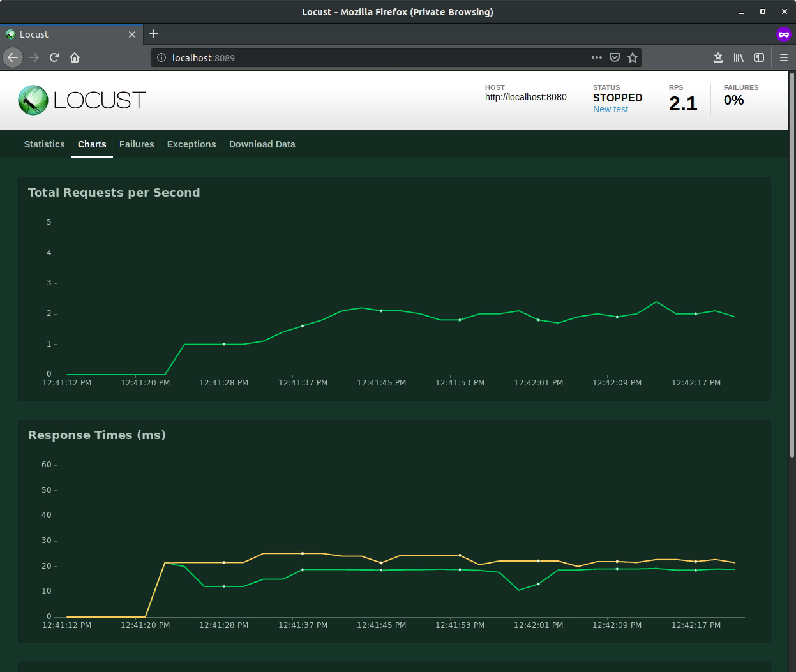Viewport: 796px width, 672px height.
Task: Click the Total Requests per Second heading
Action: (114, 193)
